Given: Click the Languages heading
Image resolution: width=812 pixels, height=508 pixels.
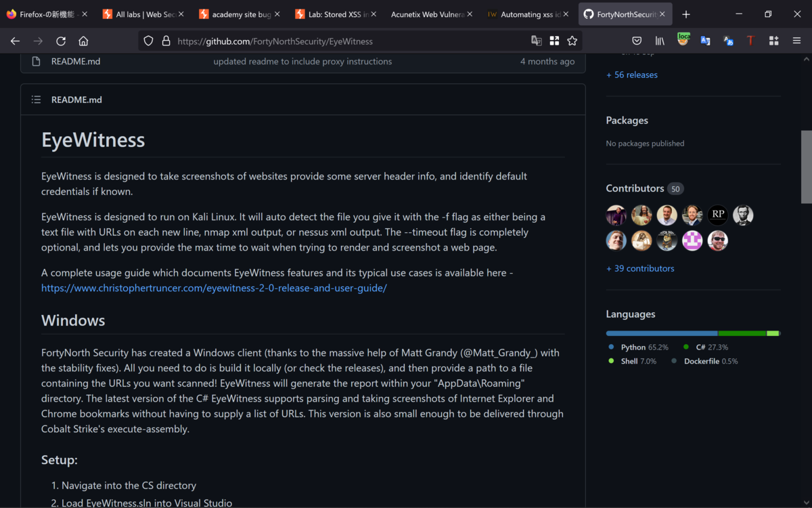Looking at the screenshot, I should pyautogui.click(x=631, y=314).
